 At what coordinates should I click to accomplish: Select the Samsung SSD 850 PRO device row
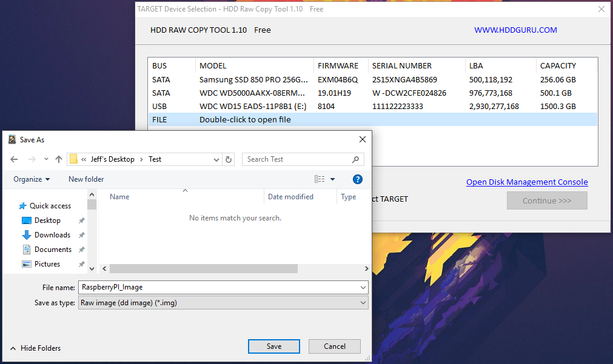coord(372,80)
